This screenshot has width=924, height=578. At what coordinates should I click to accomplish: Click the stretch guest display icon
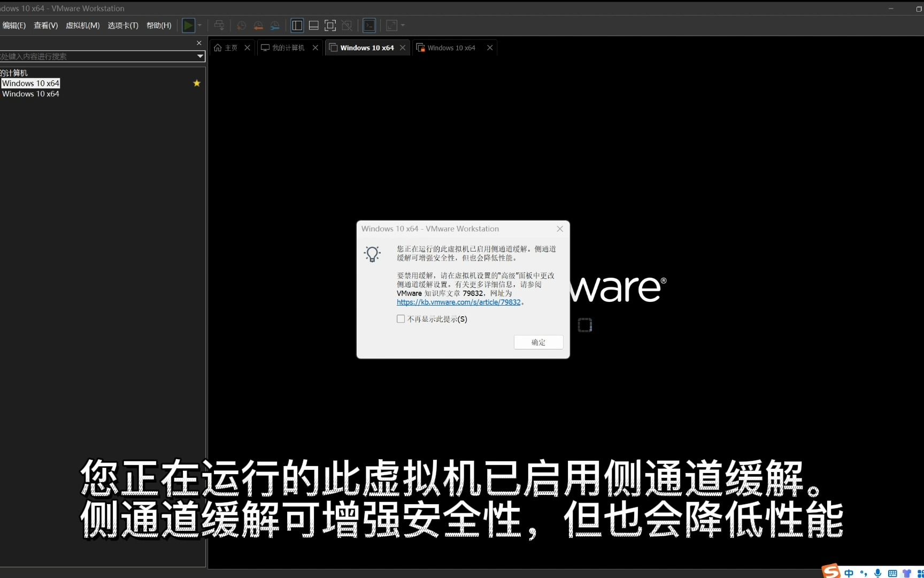click(x=391, y=25)
